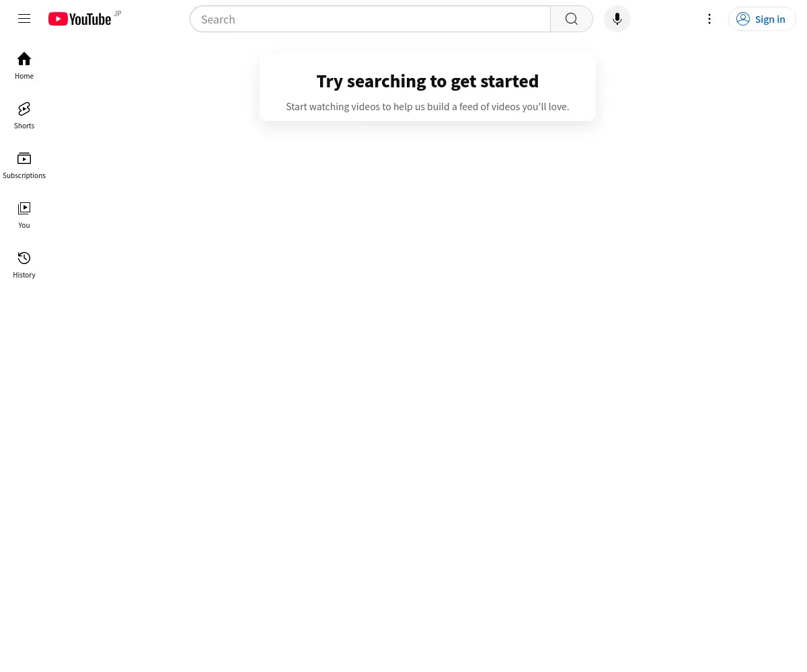Click the You text label
807x672 pixels.
click(24, 225)
